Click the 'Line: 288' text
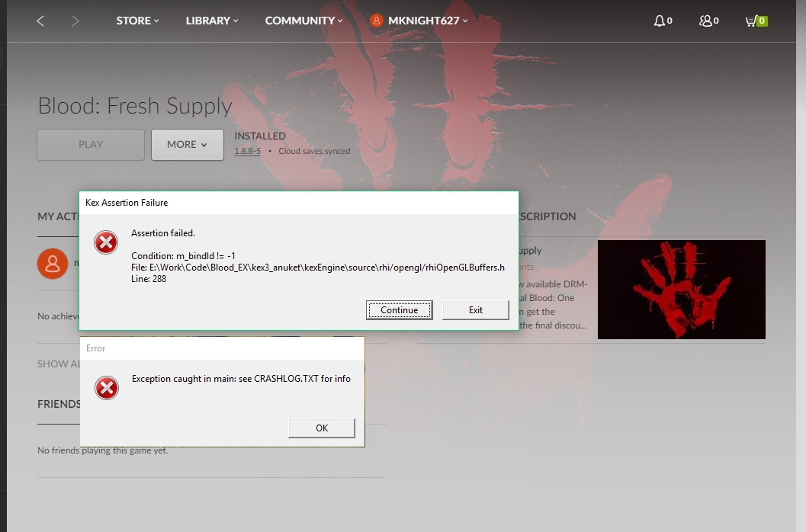This screenshot has height=532, width=806. click(x=149, y=279)
